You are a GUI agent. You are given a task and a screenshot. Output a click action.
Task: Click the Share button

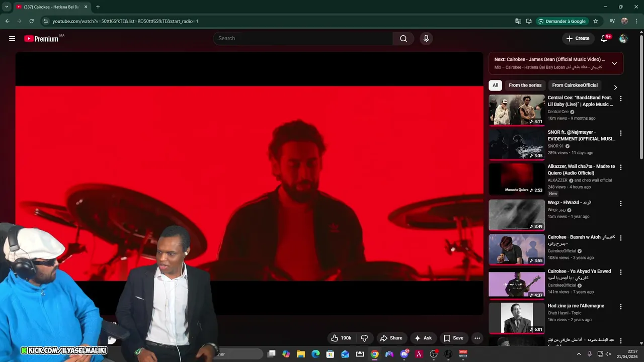pos(391,338)
